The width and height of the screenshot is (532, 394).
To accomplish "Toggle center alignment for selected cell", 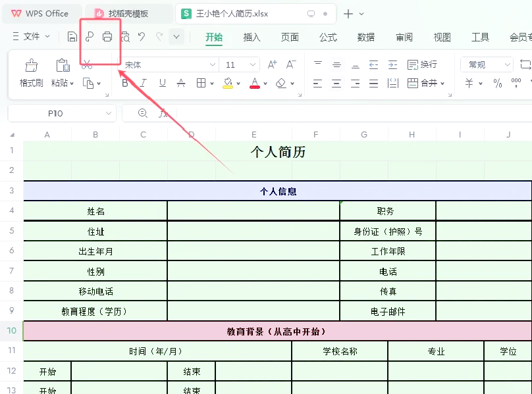I will coord(335,84).
